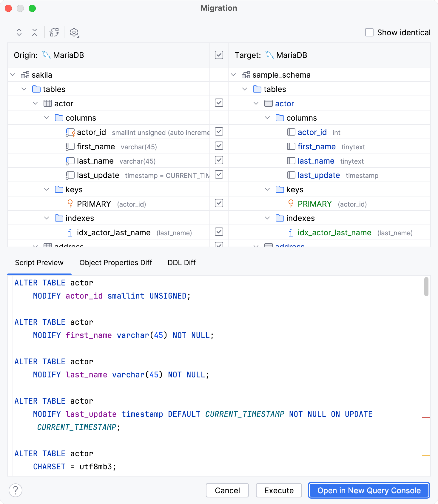Click the swap origin and target icon
Image resolution: width=438 pixels, height=504 pixels.
click(x=54, y=32)
